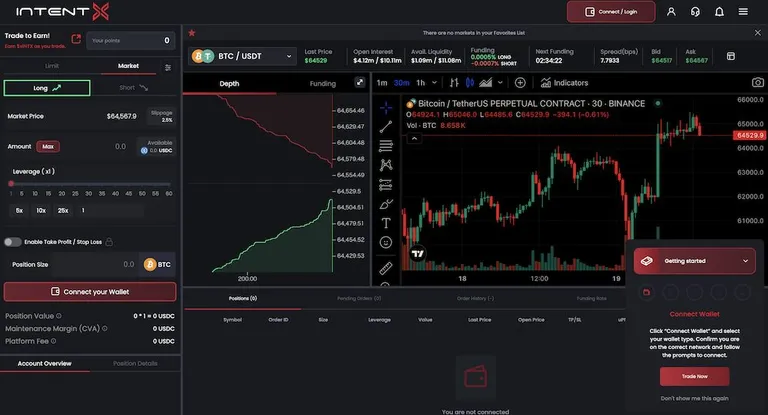768x415 pixels.
Task: Collapse the Getting started panel
Action: pos(745,261)
